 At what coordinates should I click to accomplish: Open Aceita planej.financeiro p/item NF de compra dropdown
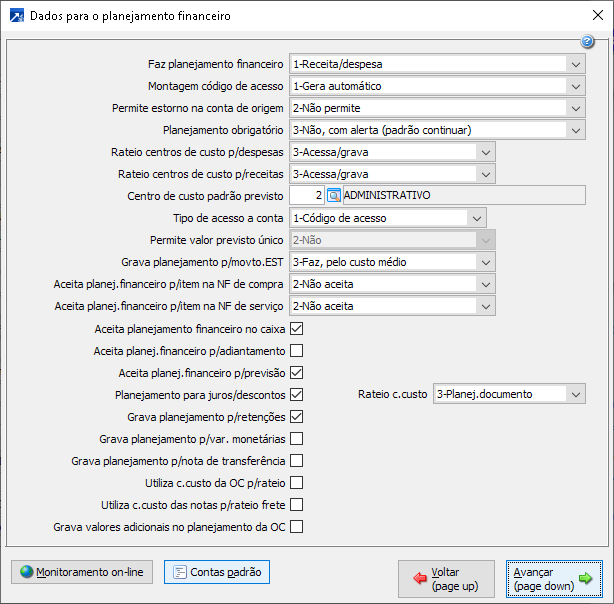(392, 284)
